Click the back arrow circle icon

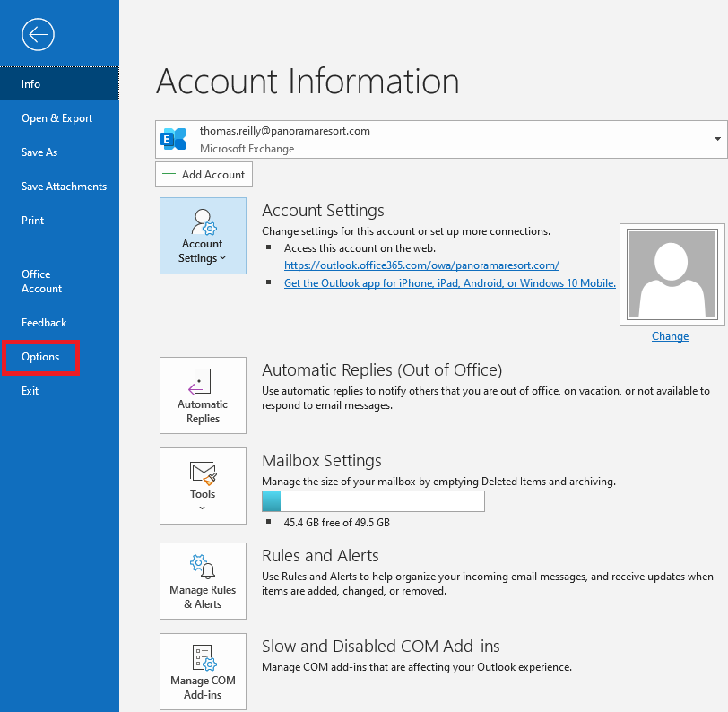(x=38, y=34)
